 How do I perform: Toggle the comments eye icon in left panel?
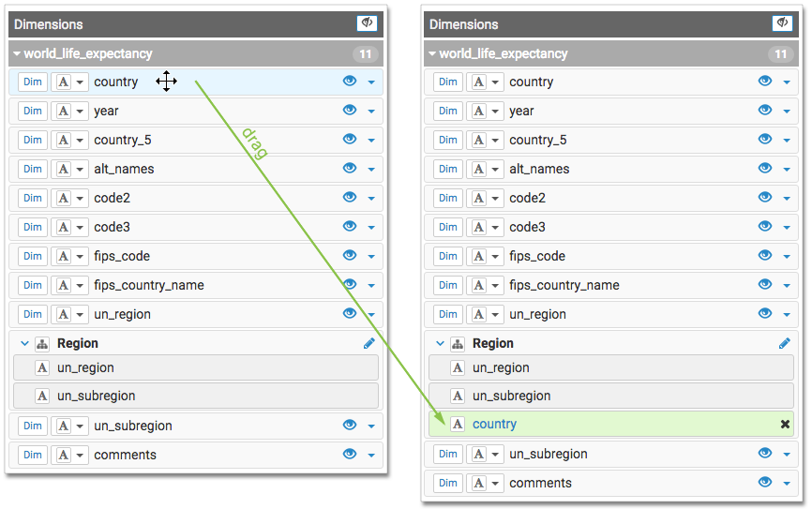click(x=350, y=455)
